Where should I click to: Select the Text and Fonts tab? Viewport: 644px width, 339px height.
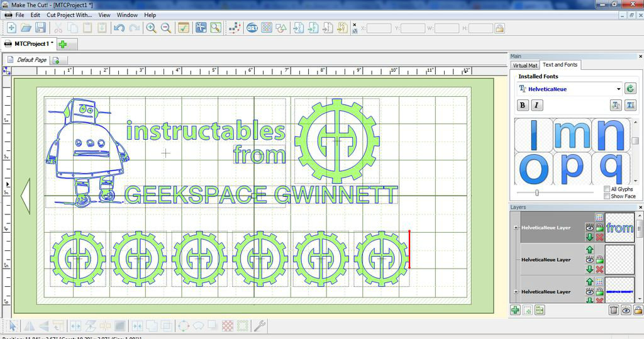click(560, 65)
